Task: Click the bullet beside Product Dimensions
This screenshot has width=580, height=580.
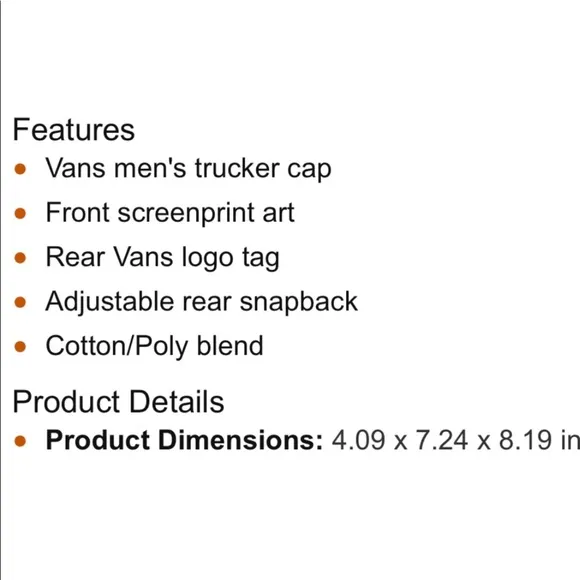Action: point(20,441)
